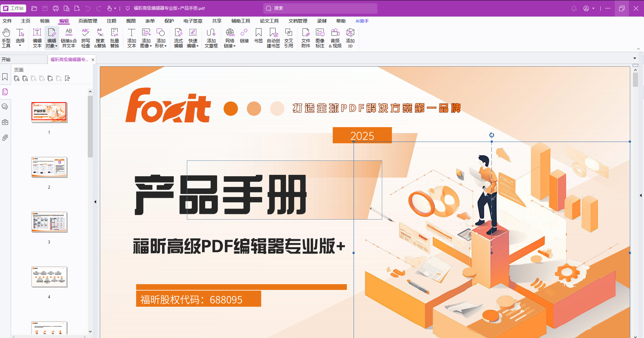Click the search (搜索) field

(x=320, y=8)
